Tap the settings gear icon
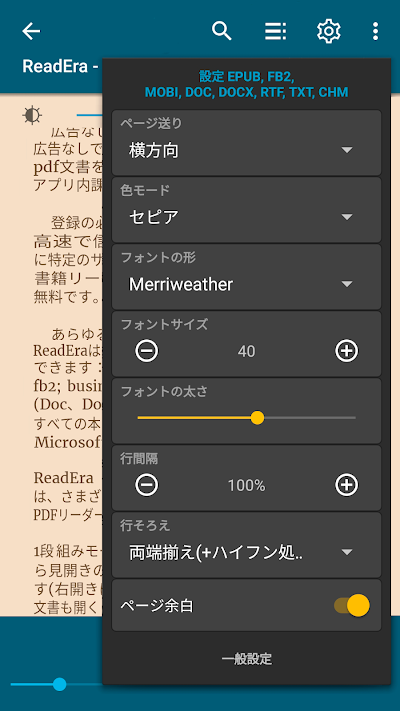Screen dimensions: 400x711 [x=328, y=31]
